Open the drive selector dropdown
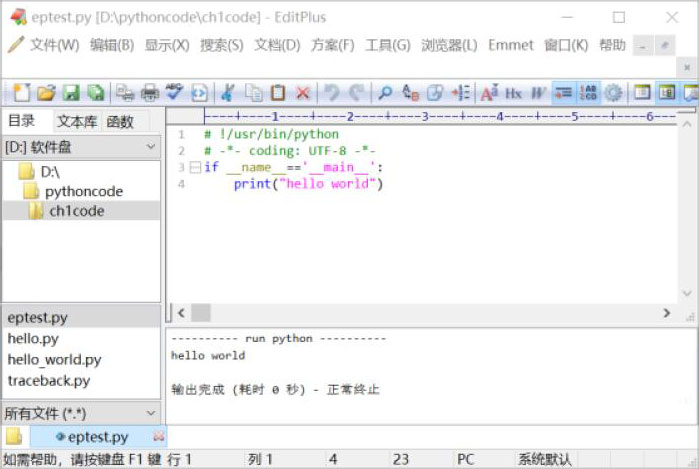The width and height of the screenshot is (699, 469). 150,147
